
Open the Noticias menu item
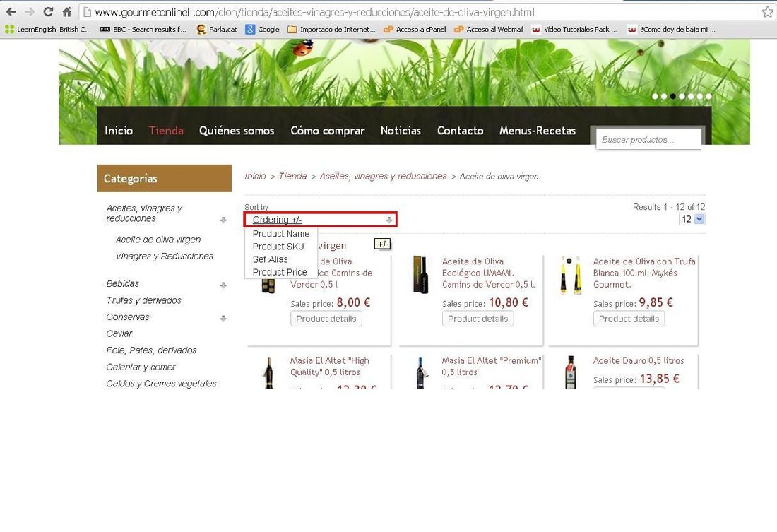[401, 131]
